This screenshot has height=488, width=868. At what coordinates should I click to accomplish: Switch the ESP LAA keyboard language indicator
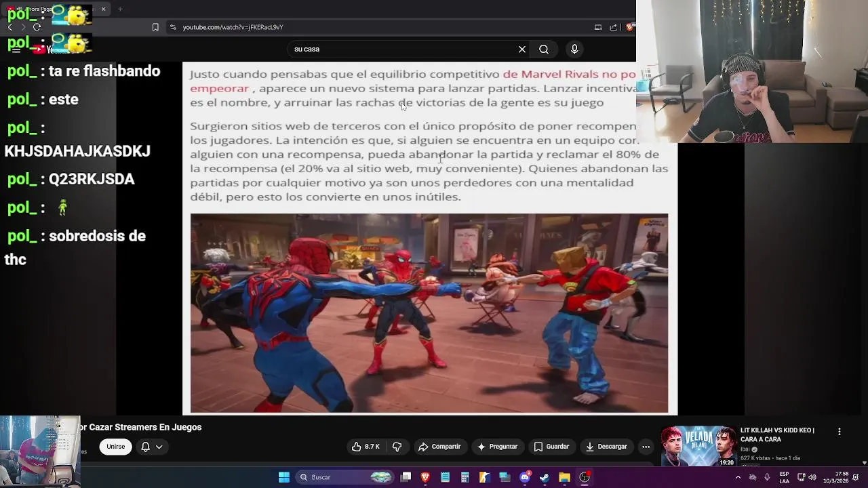[x=785, y=477]
